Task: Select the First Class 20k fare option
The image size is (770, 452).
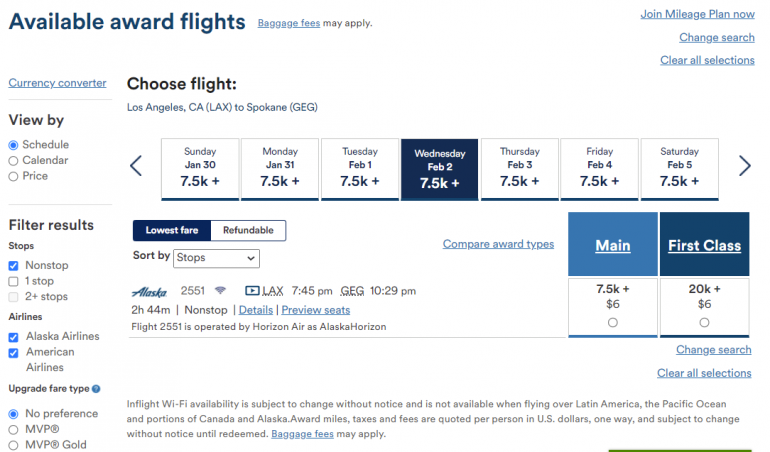Action: tap(704, 322)
